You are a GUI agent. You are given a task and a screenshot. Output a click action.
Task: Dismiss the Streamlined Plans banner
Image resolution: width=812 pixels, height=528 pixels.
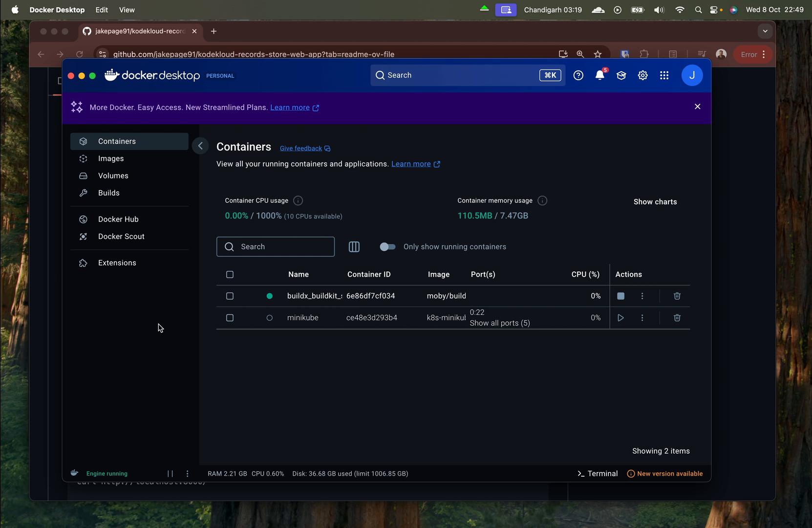[698, 107]
